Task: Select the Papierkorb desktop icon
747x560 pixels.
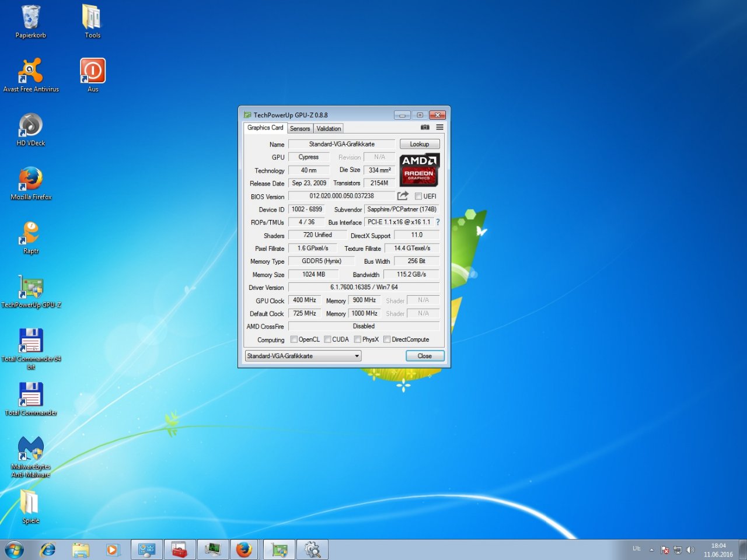Action: pyautogui.click(x=31, y=22)
